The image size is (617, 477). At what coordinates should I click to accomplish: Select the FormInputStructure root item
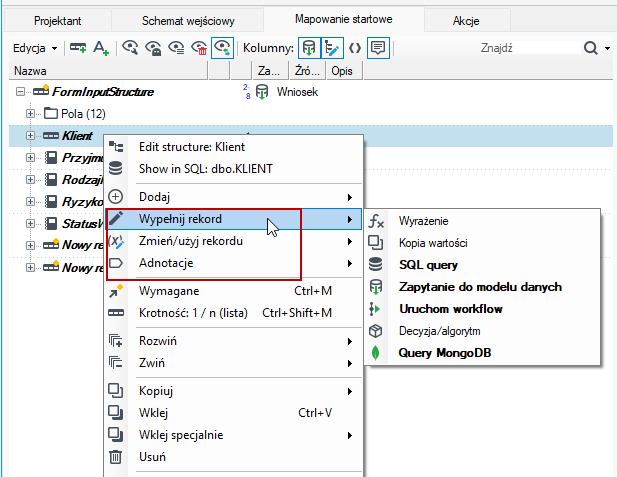pos(103,92)
